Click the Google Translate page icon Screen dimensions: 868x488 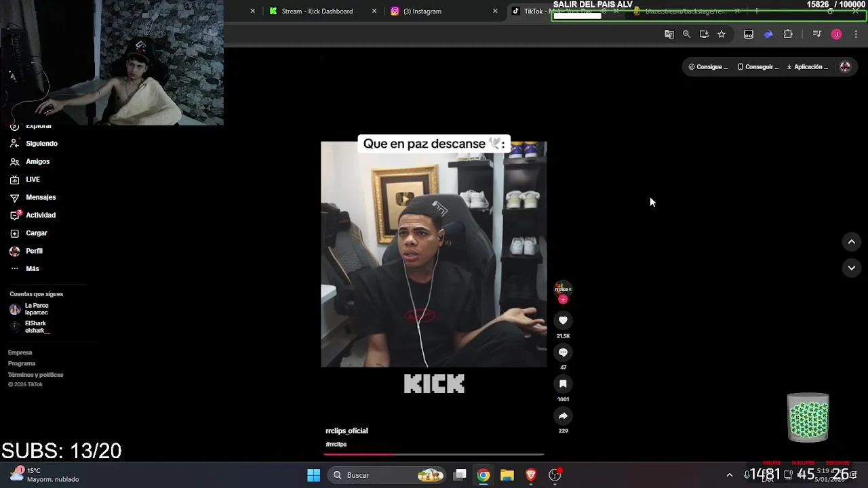[x=669, y=34]
